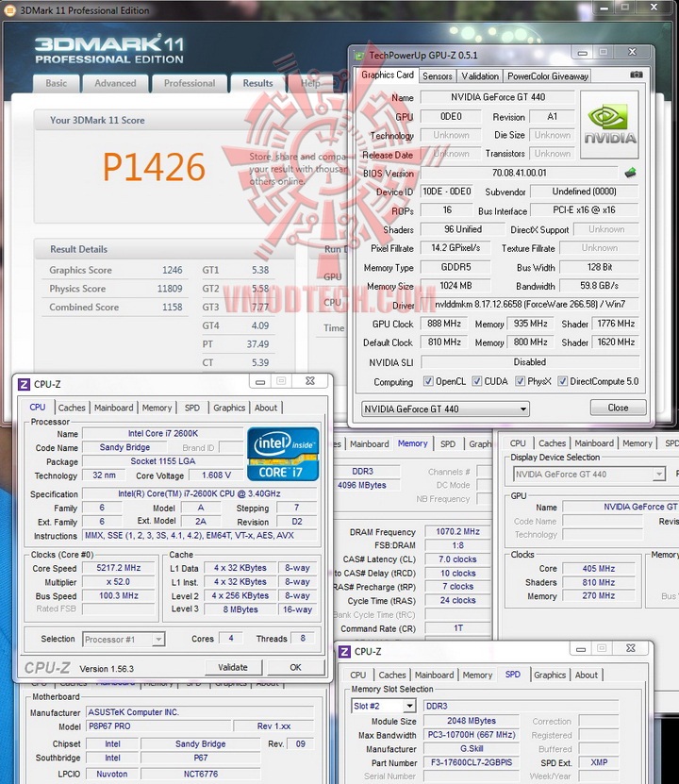Open the Processor #1 selection dropdown
The image size is (679, 784).
coord(124,639)
